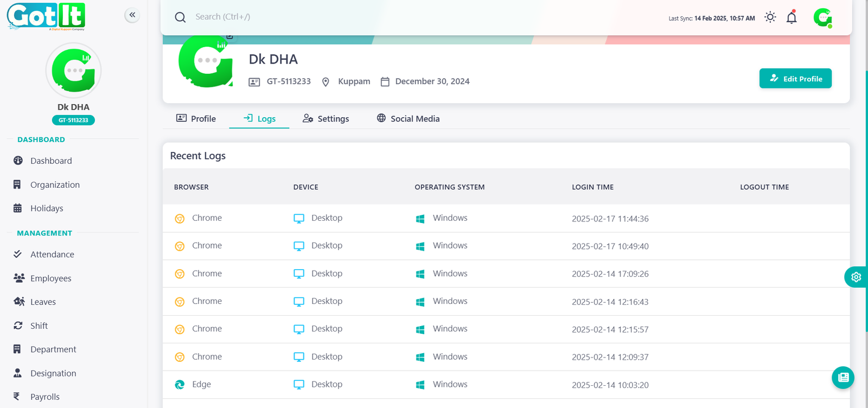Click the Holidays calendar icon
This screenshot has height=408, width=868.
(17, 208)
